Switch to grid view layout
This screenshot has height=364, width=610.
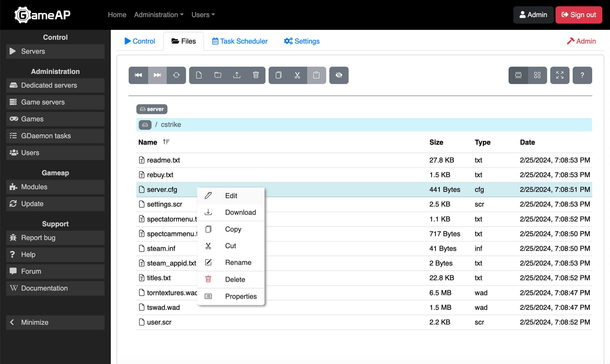click(537, 75)
